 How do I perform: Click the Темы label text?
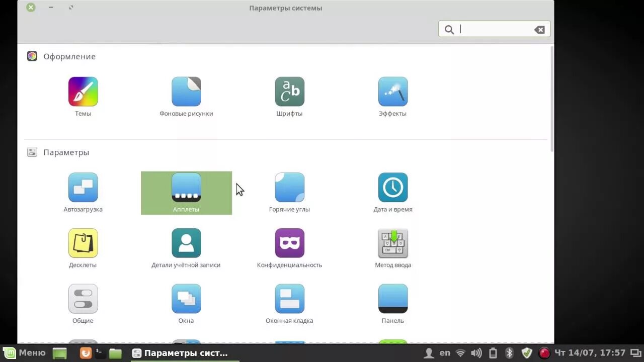83,114
